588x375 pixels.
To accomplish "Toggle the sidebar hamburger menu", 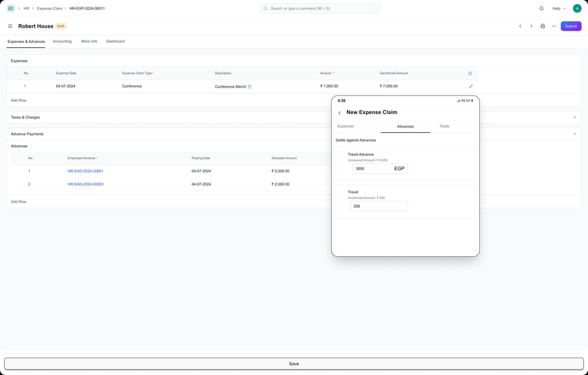I will pos(10,26).
